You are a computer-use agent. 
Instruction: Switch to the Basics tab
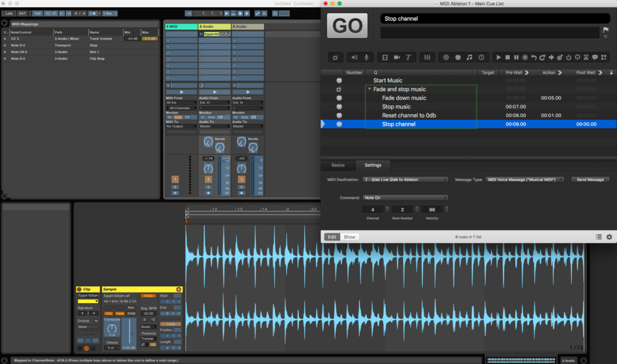(337, 165)
